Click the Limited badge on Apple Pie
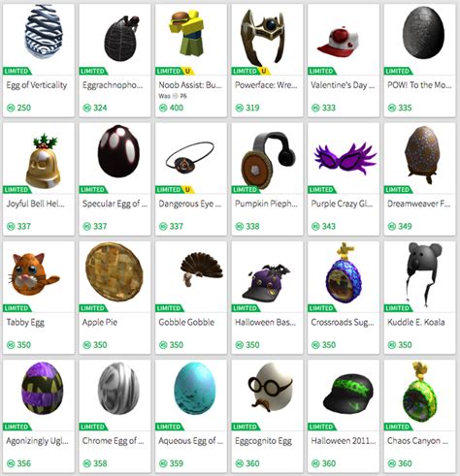460x476 pixels. point(93,308)
